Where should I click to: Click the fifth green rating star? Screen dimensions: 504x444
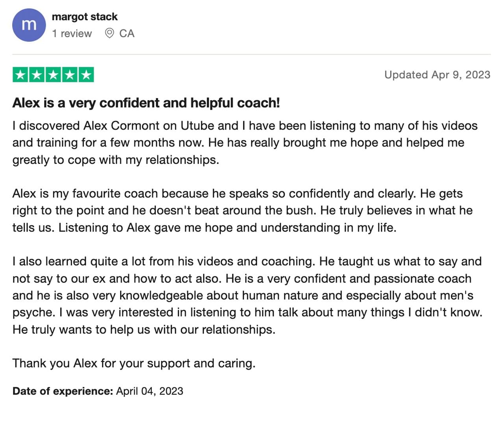pyautogui.click(x=86, y=75)
